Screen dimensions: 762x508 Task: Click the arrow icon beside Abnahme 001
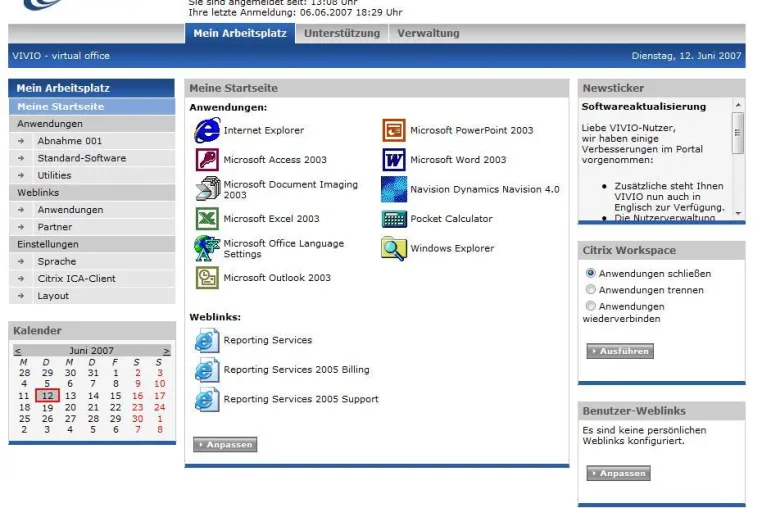point(21,141)
